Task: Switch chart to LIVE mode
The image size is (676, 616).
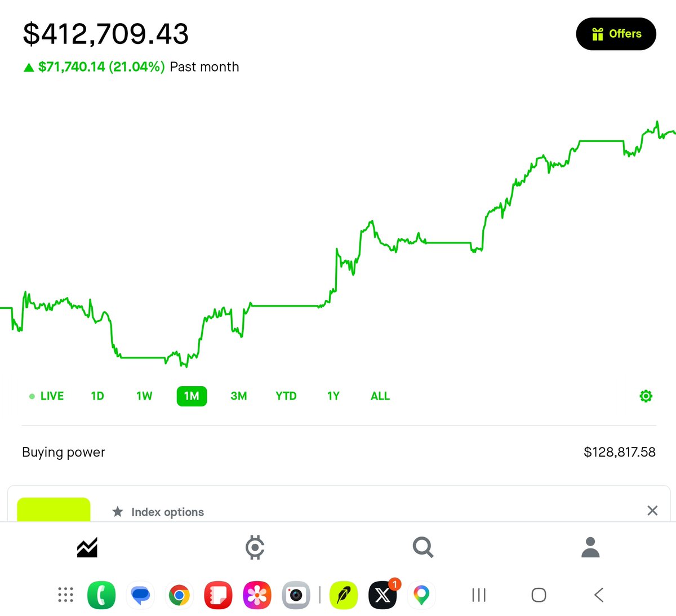Action: (46, 396)
